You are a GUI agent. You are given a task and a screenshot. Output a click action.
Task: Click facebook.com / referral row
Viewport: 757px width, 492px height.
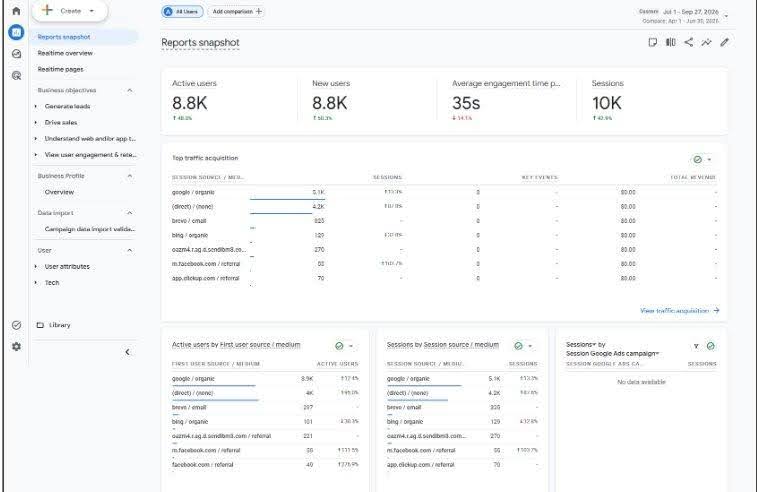pos(265,464)
